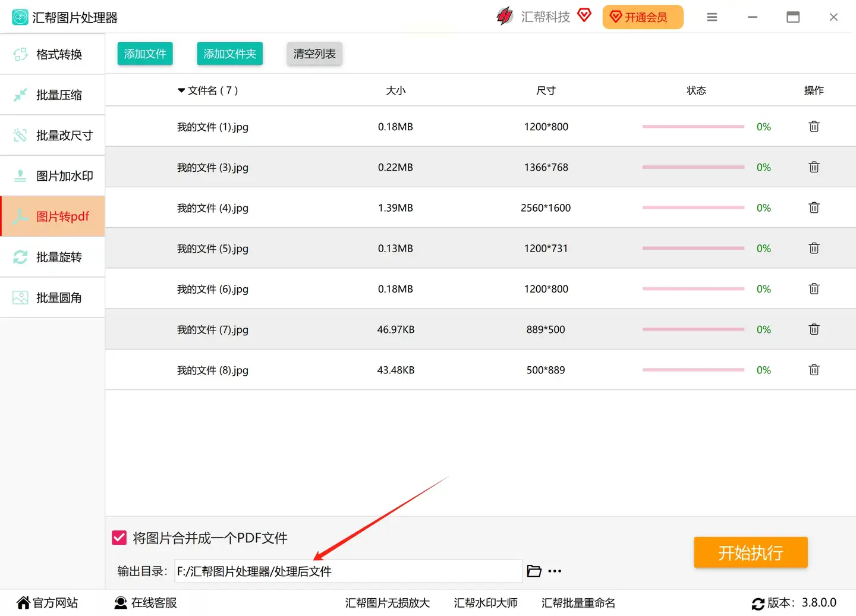Click the 汇帮科技 logo icon

(505, 16)
